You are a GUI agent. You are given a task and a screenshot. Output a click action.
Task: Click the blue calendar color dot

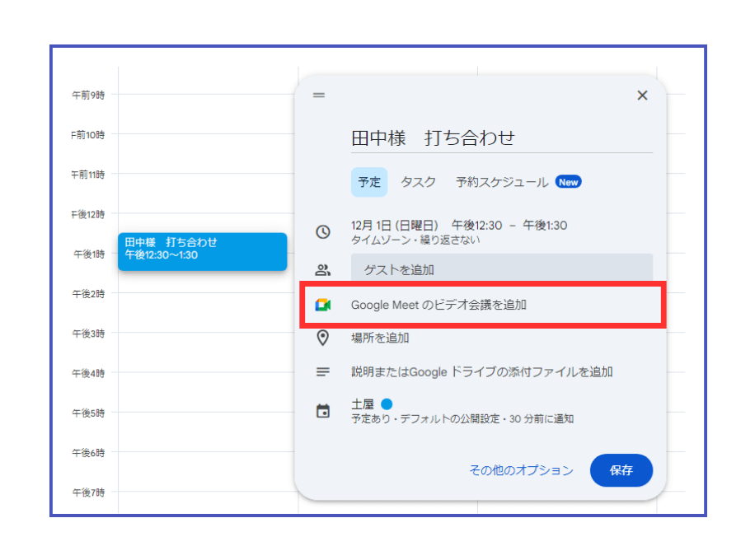(x=387, y=404)
